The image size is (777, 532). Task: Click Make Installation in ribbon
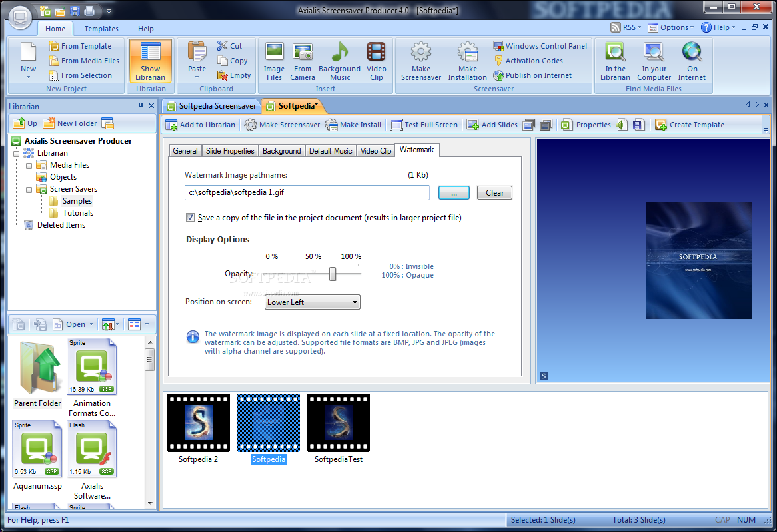(467, 61)
